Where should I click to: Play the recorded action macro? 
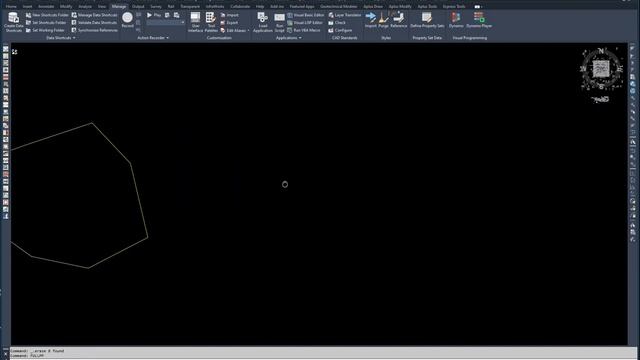pyautogui.click(x=154, y=15)
